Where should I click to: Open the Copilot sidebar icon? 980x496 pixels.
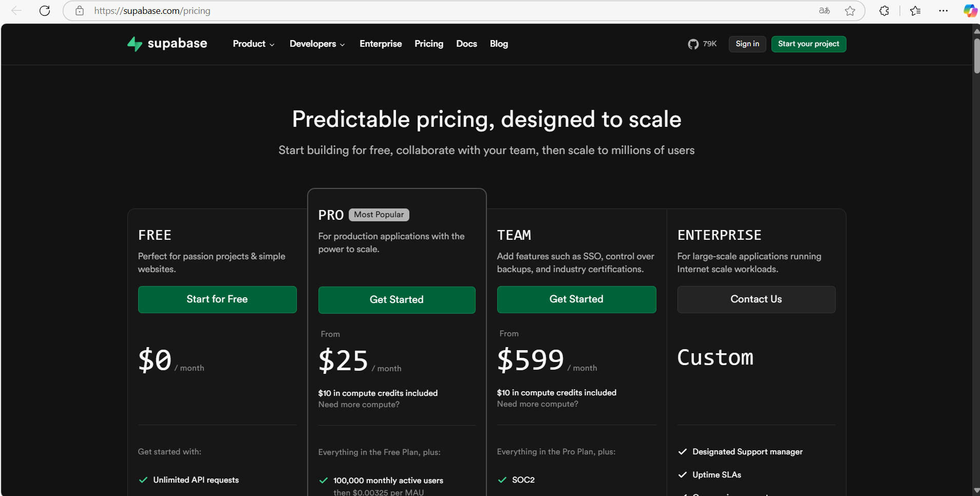[x=970, y=11]
